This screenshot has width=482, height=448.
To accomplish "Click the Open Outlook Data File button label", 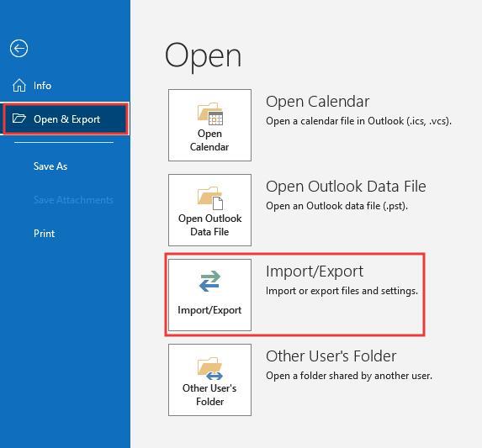I will click(209, 225).
